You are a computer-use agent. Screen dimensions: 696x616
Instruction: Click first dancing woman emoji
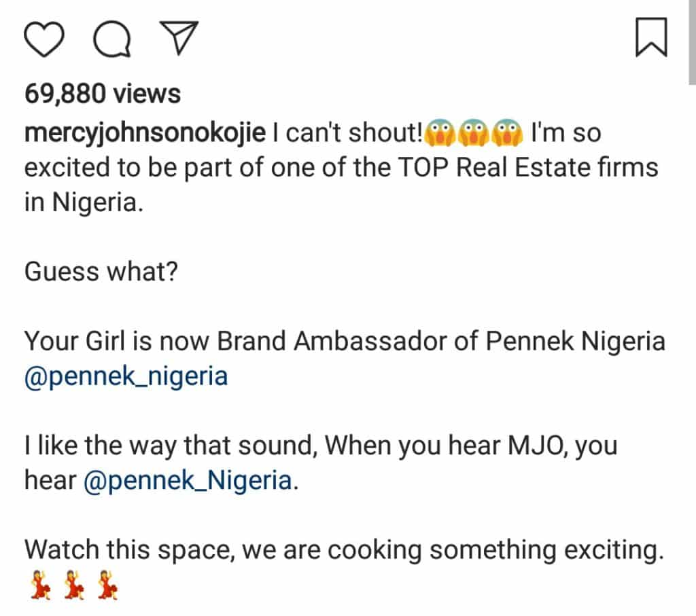(x=40, y=585)
